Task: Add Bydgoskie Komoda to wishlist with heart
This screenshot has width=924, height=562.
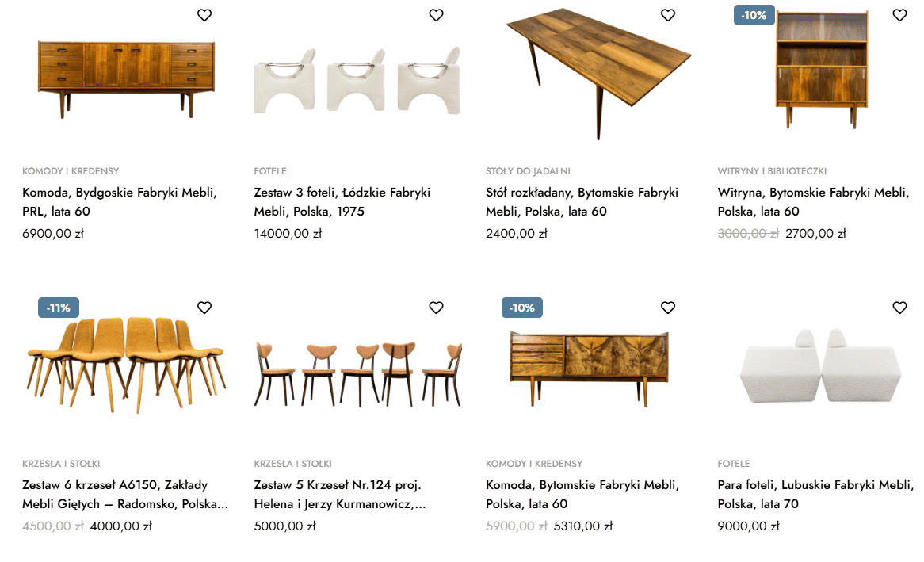Action: point(204,15)
